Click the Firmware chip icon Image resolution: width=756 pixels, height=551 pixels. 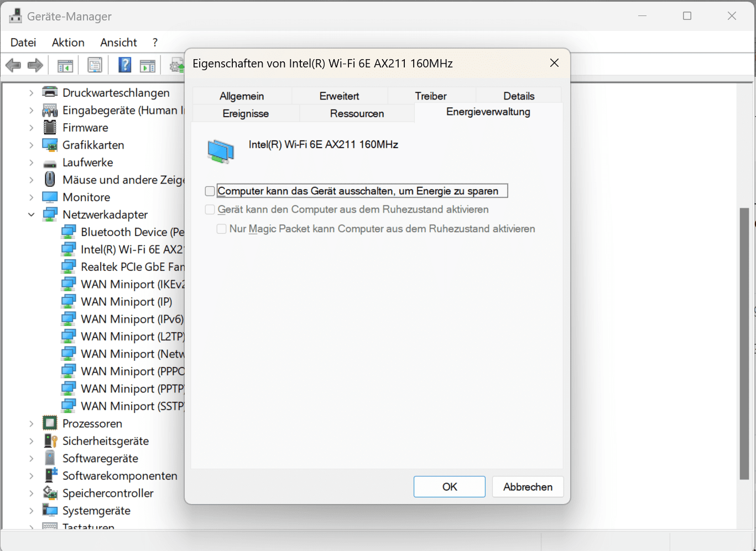click(x=50, y=127)
